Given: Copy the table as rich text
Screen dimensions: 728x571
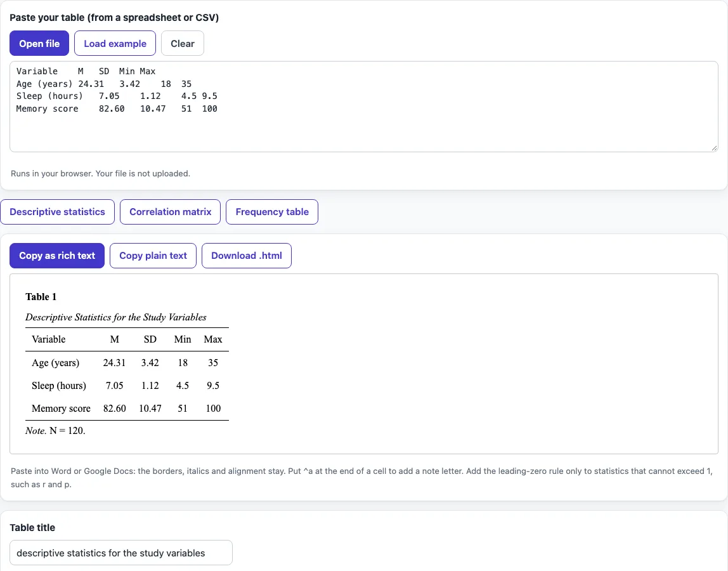Looking at the screenshot, I should click(x=57, y=256).
